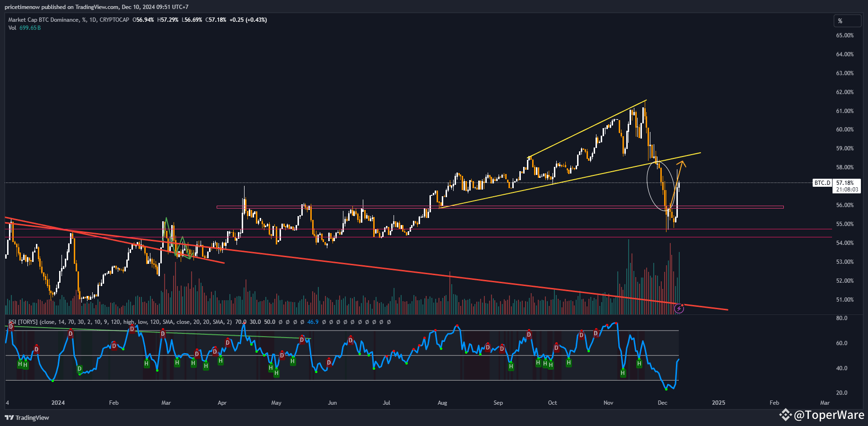
Task: Click the '55.00%' price axis label
Action: point(845,224)
